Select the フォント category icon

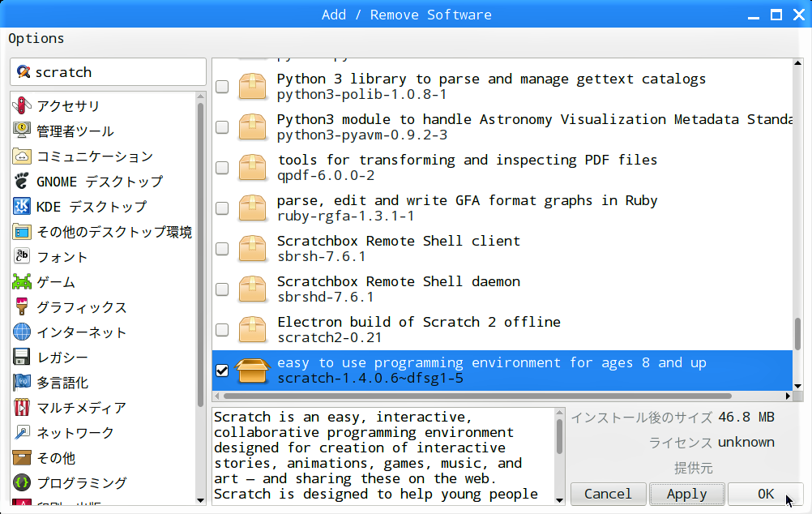pos(22,256)
